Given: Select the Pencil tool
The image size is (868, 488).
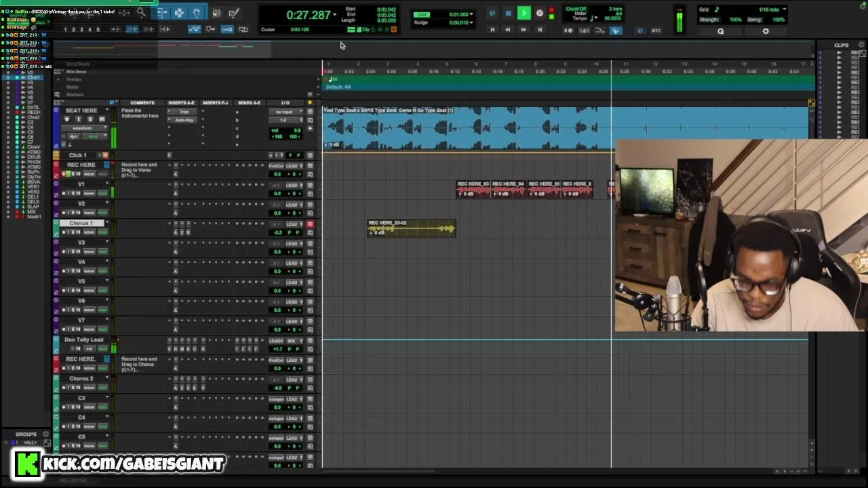Looking at the screenshot, I should click(234, 13).
